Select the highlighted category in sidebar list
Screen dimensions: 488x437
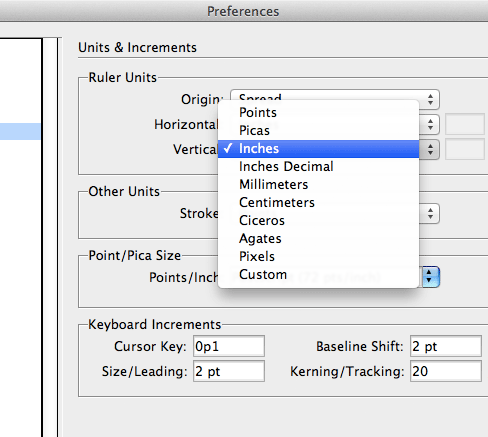click(20, 131)
